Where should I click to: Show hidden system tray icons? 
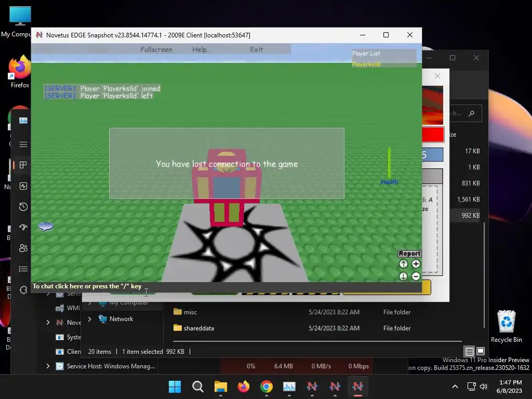(x=455, y=387)
